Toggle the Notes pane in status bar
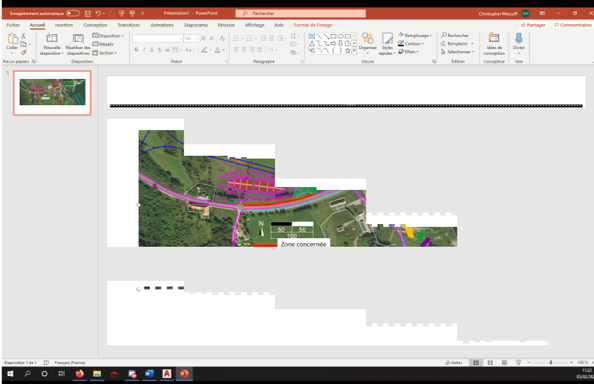This screenshot has width=594, height=384. [454, 362]
